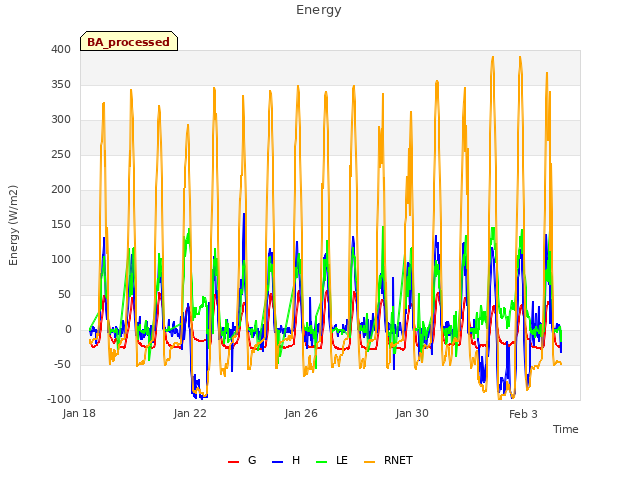The image size is (640, 480).
Task: Click the Time x-axis title
Action: [566, 429]
